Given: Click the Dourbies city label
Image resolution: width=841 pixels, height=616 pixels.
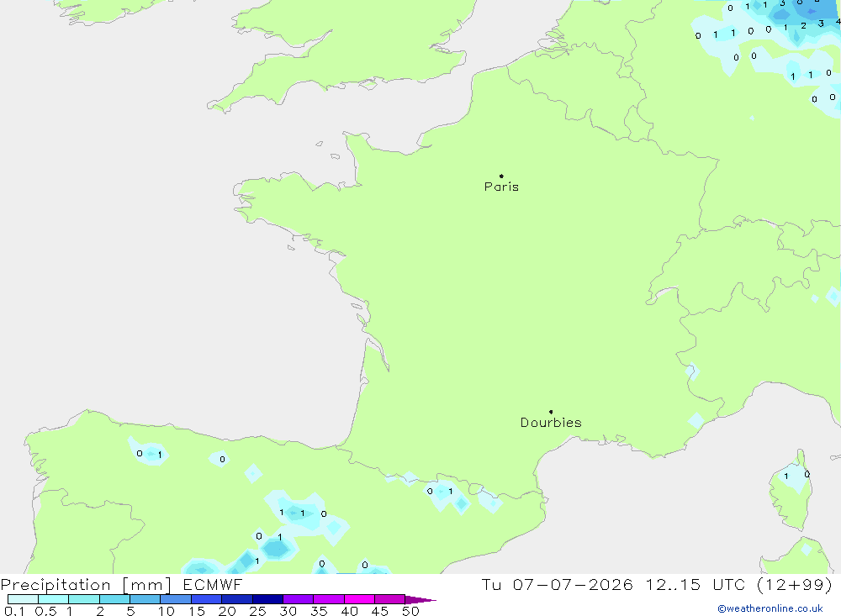Looking at the screenshot, I should (x=551, y=423).
